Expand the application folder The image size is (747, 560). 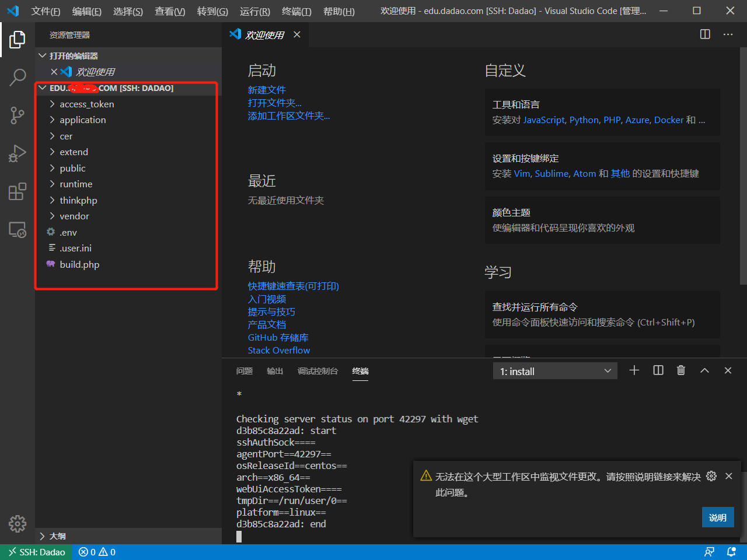coord(128,120)
